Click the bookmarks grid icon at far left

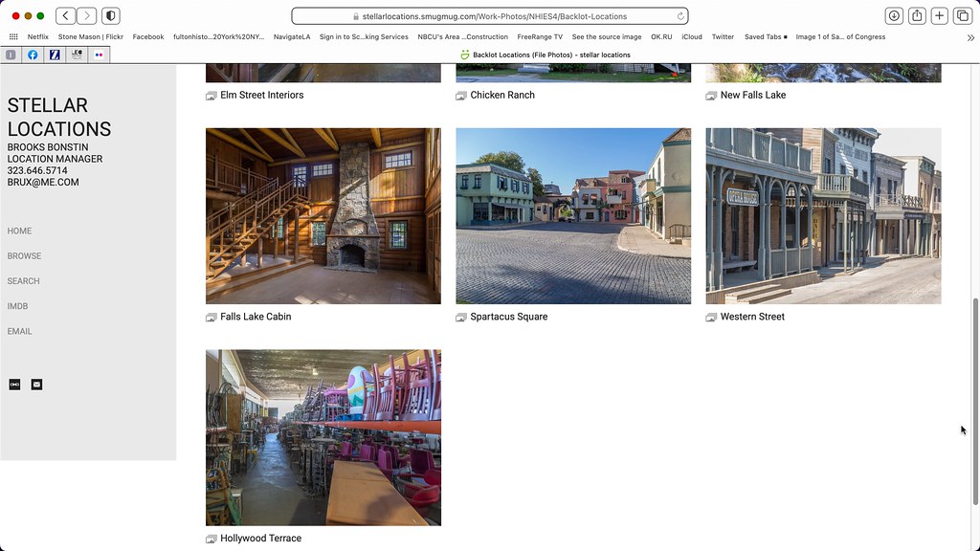(x=12, y=36)
